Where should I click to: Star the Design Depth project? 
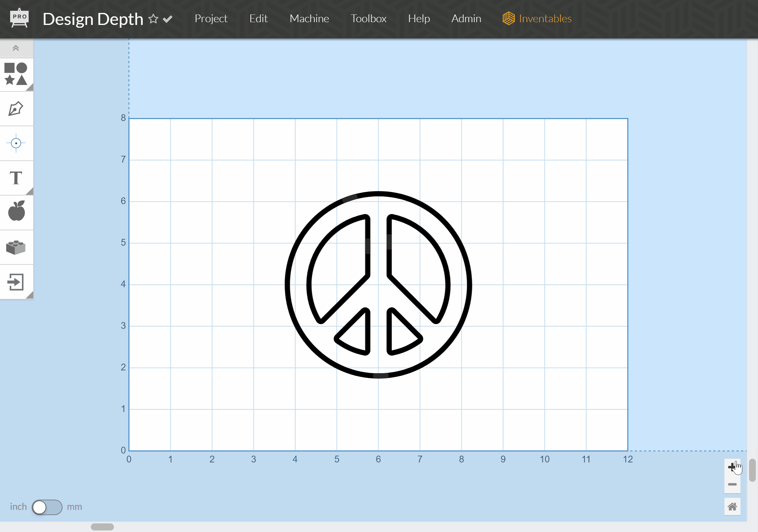coord(153,19)
